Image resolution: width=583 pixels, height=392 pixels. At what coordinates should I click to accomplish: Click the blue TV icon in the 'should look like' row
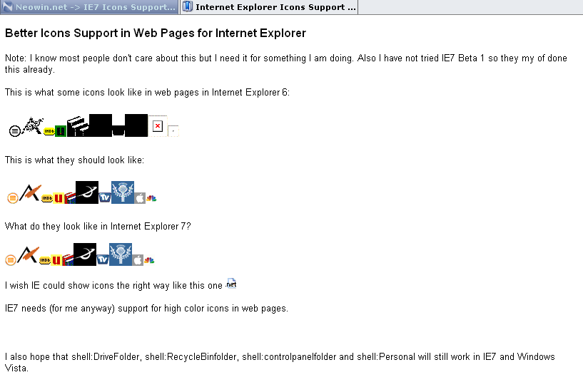coord(104,198)
